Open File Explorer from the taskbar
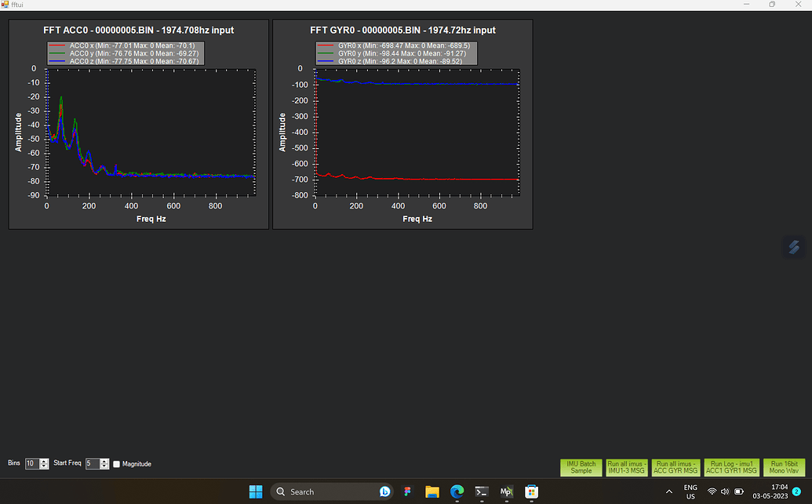 pyautogui.click(x=432, y=491)
